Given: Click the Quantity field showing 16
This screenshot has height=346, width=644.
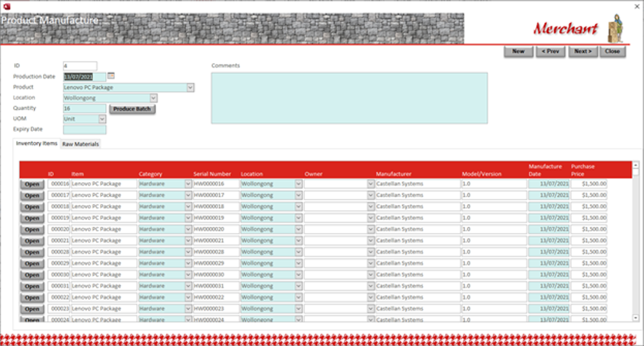Looking at the screenshot, I should pos(84,108).
